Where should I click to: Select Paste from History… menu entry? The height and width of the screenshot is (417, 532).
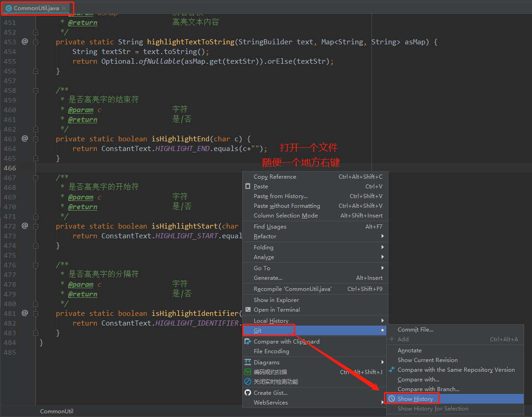pyautogui.click(x=316, y=196)
